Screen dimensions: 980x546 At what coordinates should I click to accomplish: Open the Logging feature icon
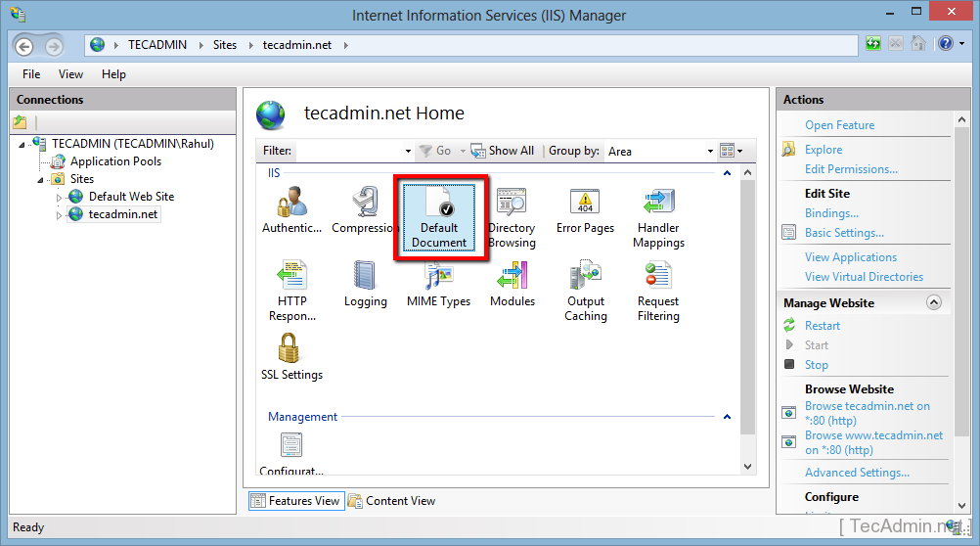365,284
